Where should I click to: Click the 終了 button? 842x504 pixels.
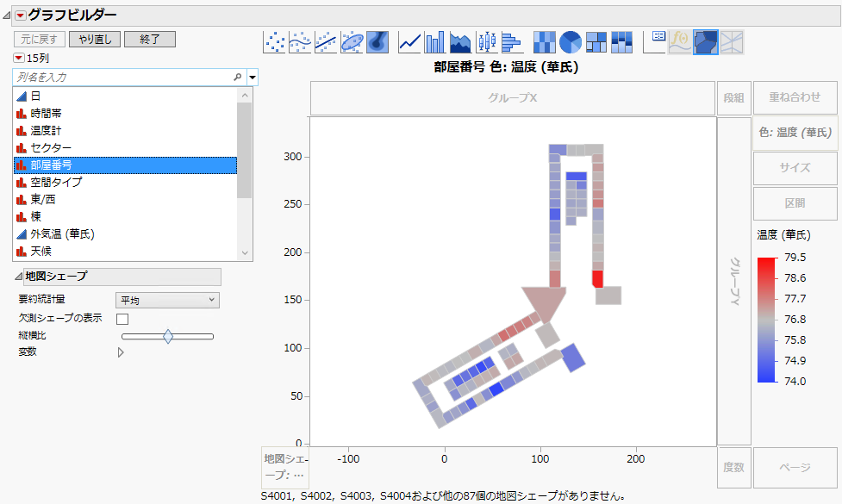[150, 39]
